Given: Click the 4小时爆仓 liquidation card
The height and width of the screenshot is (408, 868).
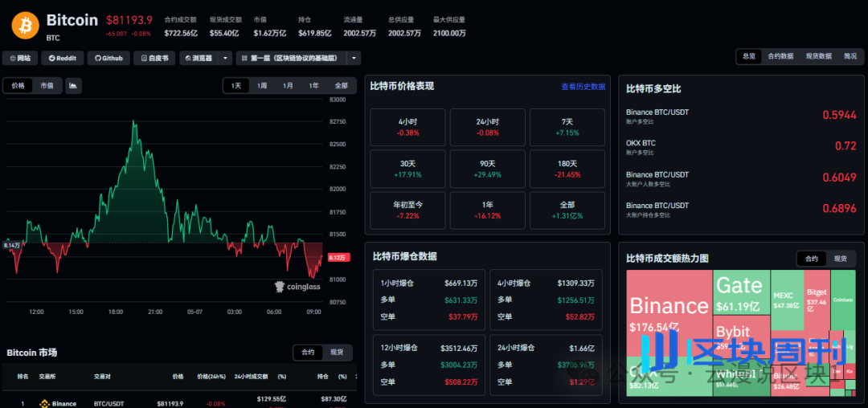Looking at the screenshot, I should click(546, 300).
